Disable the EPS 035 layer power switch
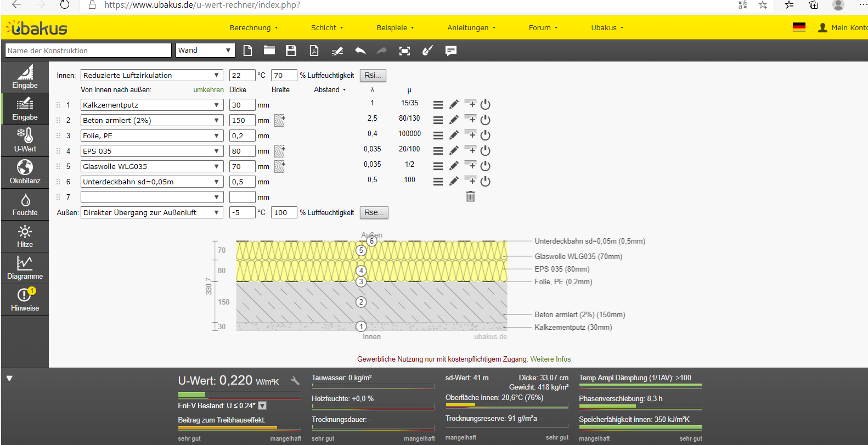Screen dimensions: 868x445 [x=485, y=150]
